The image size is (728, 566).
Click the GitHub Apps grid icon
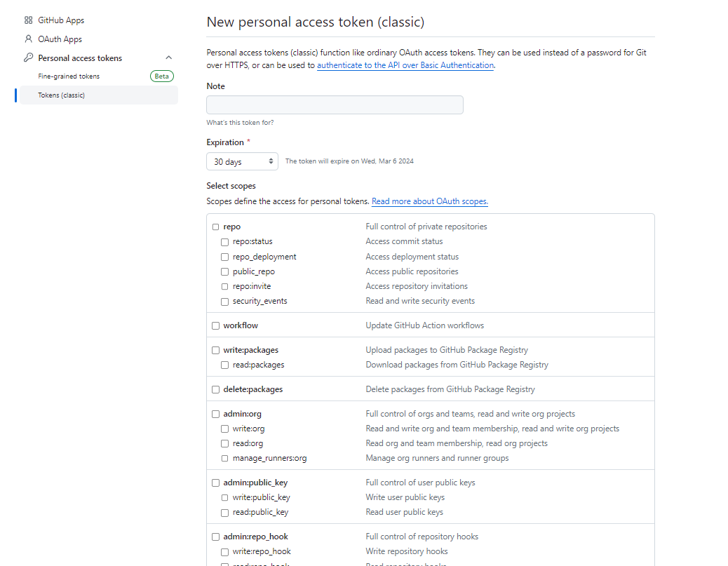coord(29,20)
